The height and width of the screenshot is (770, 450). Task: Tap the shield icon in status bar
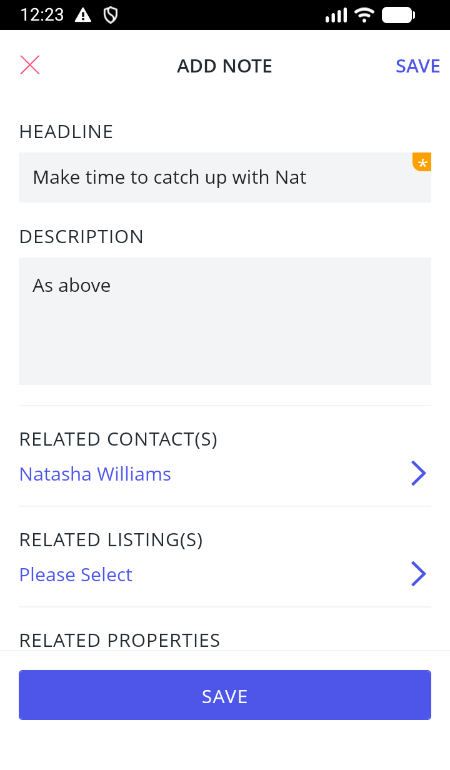pyautogui.click(x=111, y=15)
